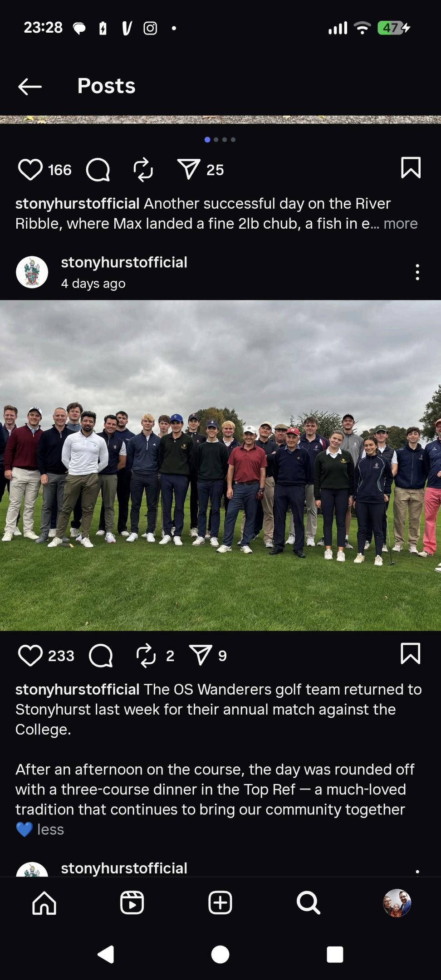Save the River Ribble post bookmark
Screen dimensions: 441x980
[411, 168]
